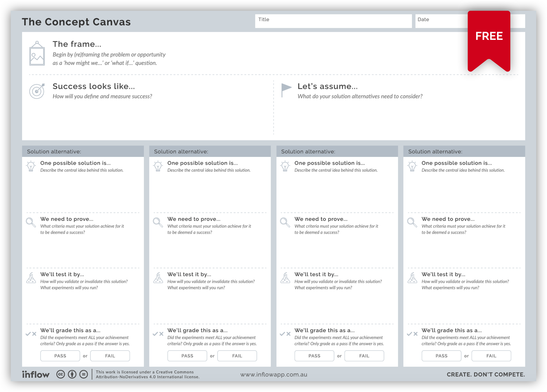Select FAIL in the first solution column
Screen dimensions: 547x392
110,356
